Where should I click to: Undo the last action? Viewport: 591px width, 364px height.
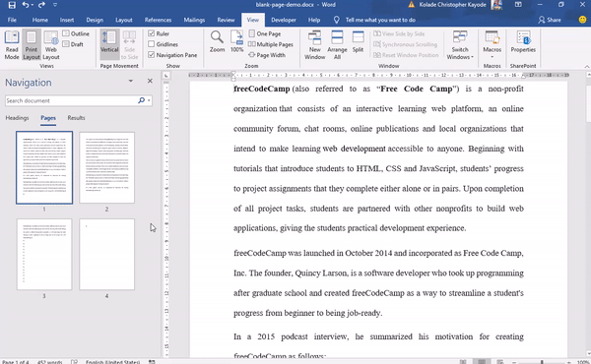[x=25, y=5]
